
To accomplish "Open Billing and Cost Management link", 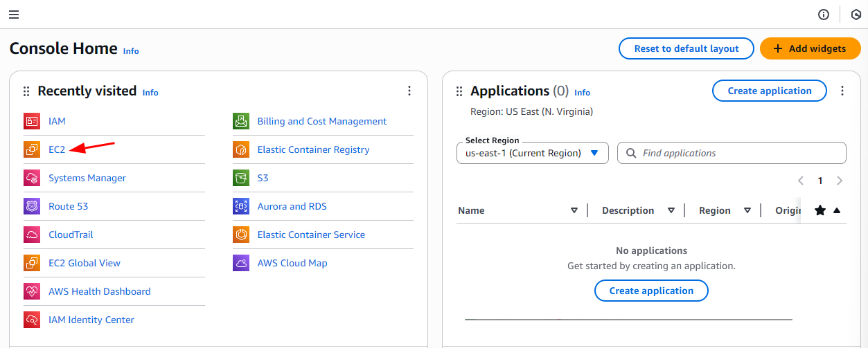I will (x=321, y=121).
